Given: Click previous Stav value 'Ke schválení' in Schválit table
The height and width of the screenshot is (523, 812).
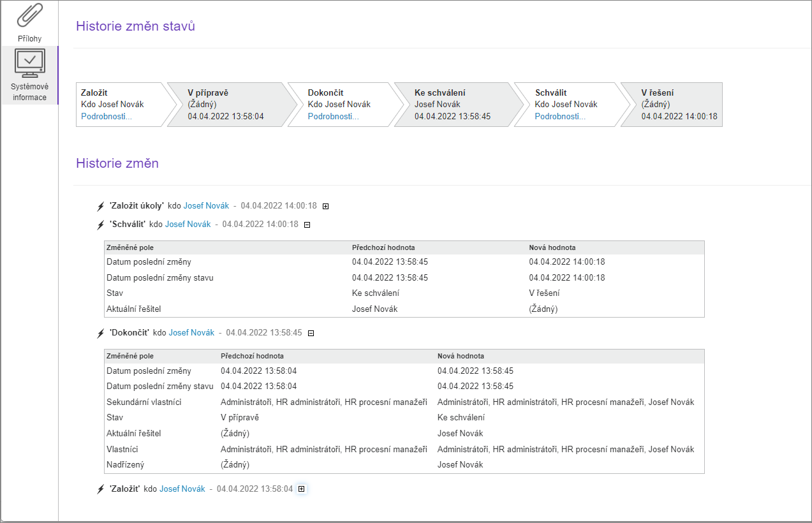Looking at the screenshot, I should 376,293.
